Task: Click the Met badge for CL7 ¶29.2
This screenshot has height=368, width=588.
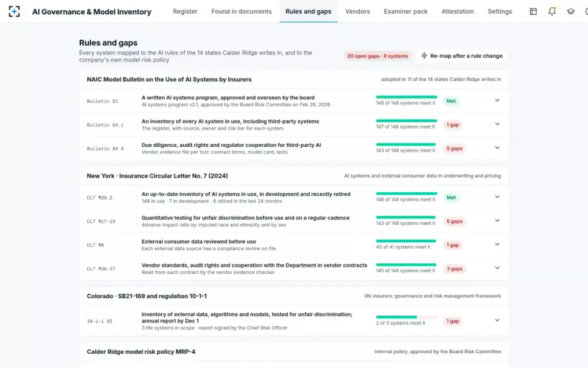Action: [451, 197]
